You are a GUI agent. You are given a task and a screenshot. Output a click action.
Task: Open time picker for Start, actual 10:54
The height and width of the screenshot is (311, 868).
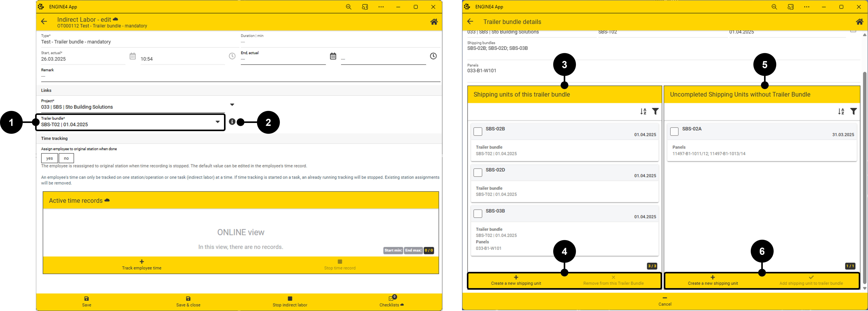(232, 56)
